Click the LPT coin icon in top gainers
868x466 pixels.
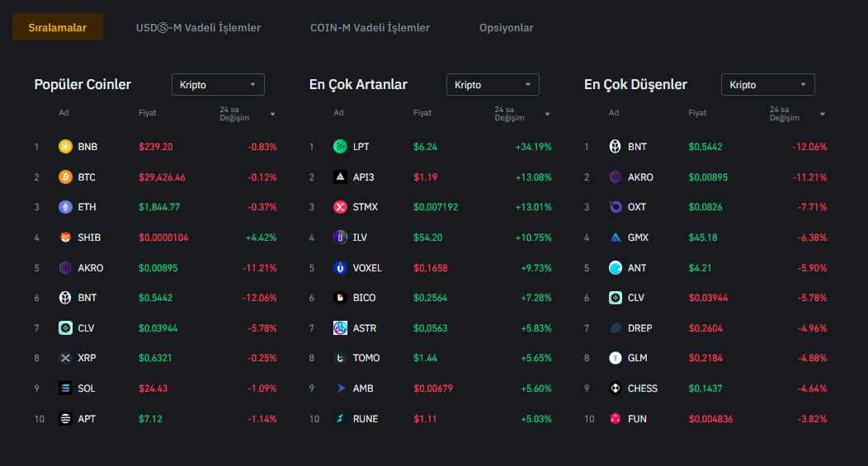click(x=340, y=147)
